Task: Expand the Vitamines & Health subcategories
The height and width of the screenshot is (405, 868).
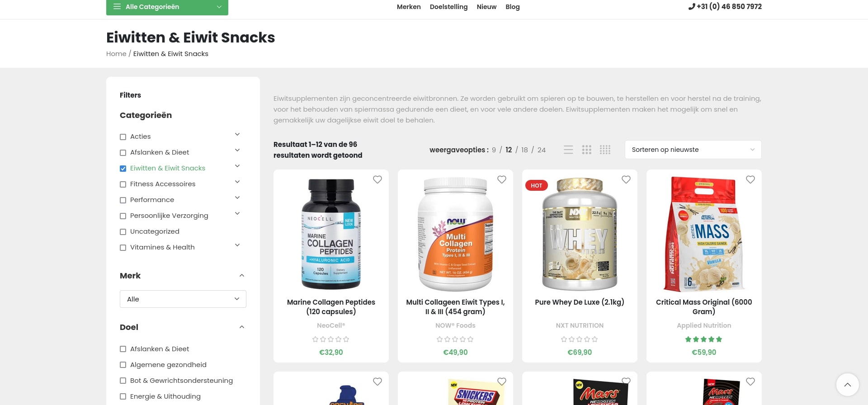Action: point(237,245)
